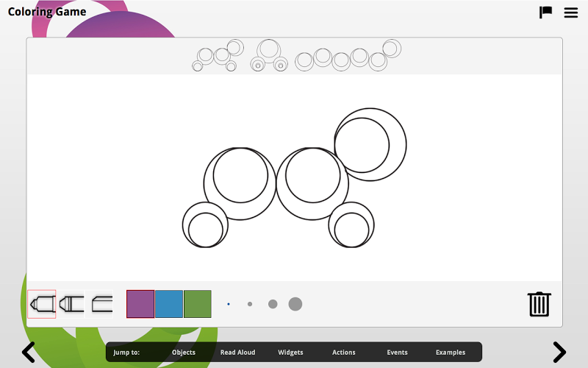Choose the purple color swatch
The width and height of the screenshot is (588, 368).
point(140,304)
